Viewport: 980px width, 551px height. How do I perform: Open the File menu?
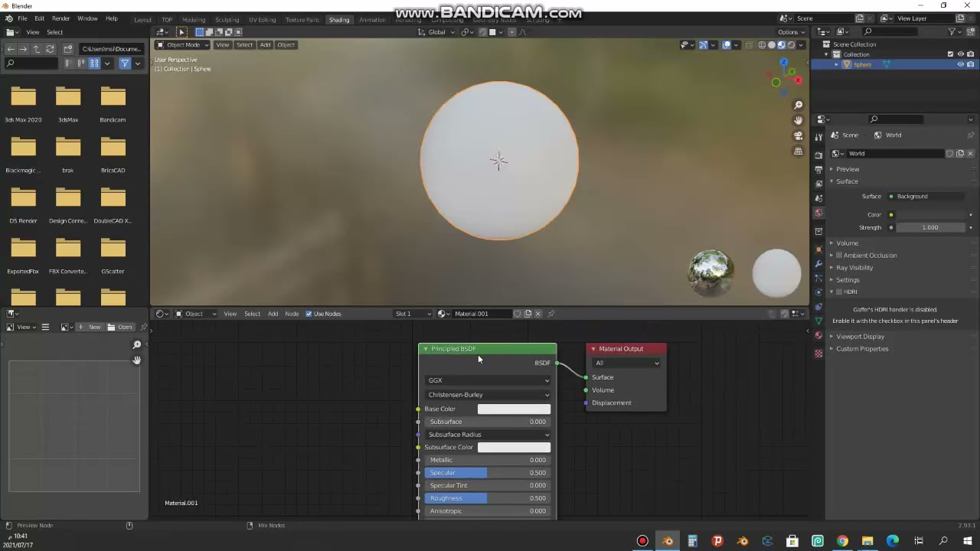click(22, 18)
